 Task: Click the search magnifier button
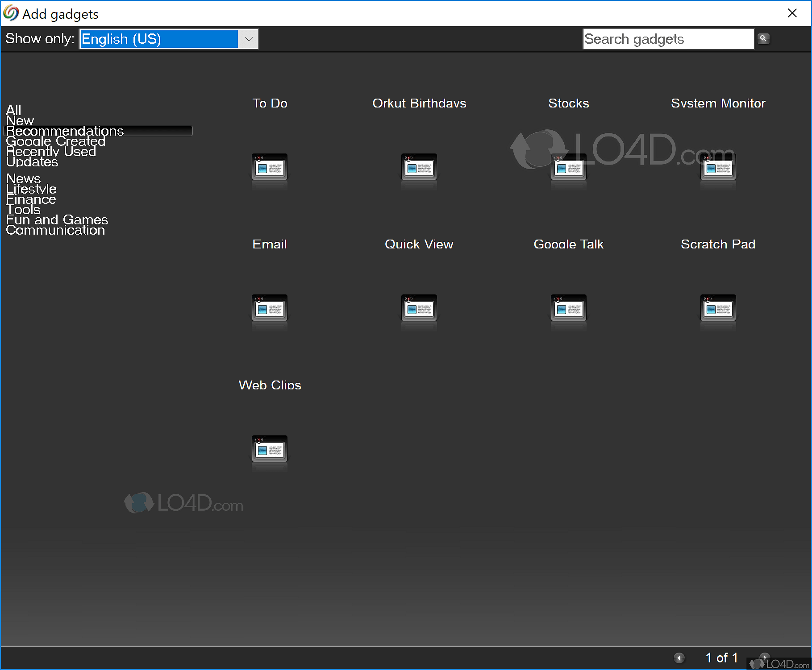[x=763, y=39]
